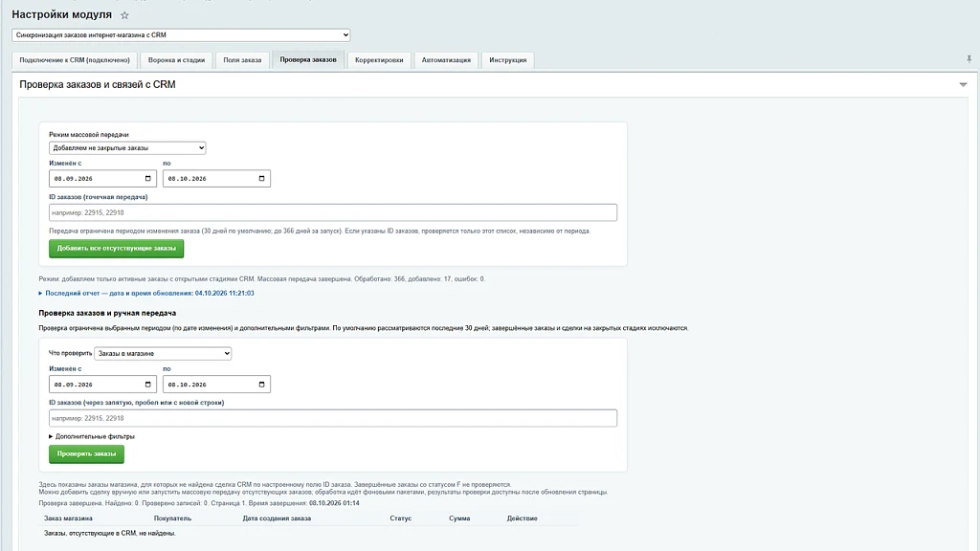Screen dimensions: 980x551
Task: Expand Дополнительные фильтры section
Action: coord(92,436)
